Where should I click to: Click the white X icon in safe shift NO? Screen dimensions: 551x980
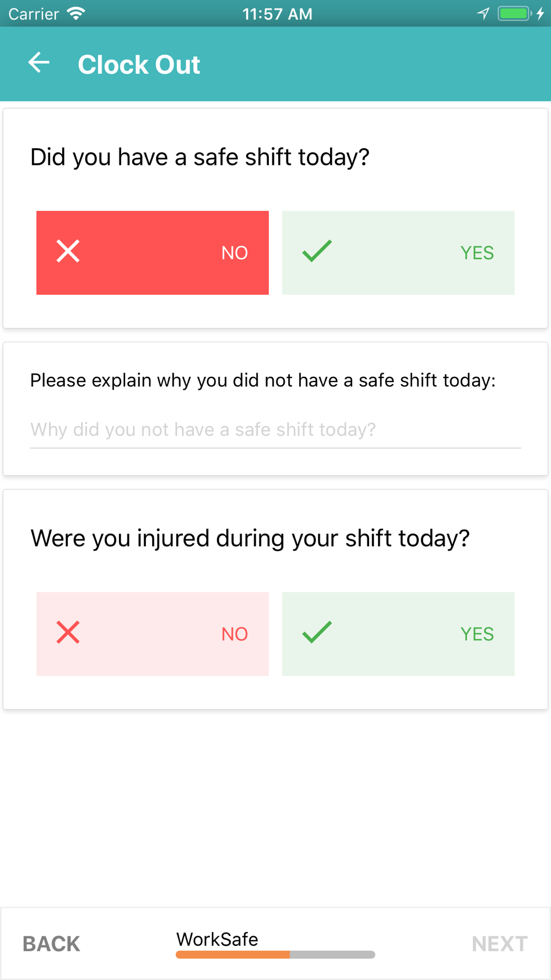click(68, 251)
